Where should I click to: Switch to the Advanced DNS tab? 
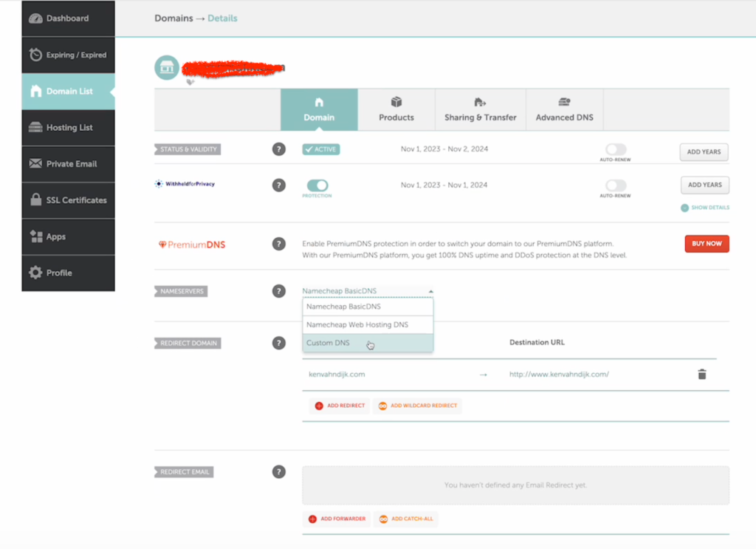(x=564, y=110)
